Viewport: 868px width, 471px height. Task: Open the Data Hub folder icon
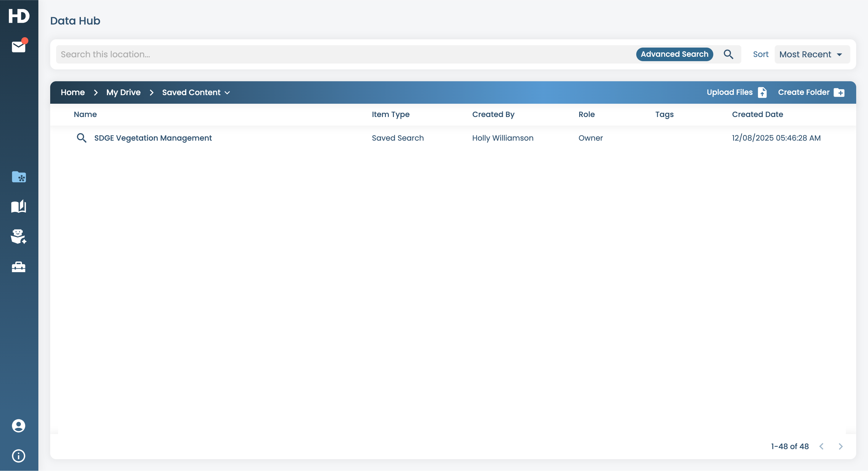(x=19, y=177)
